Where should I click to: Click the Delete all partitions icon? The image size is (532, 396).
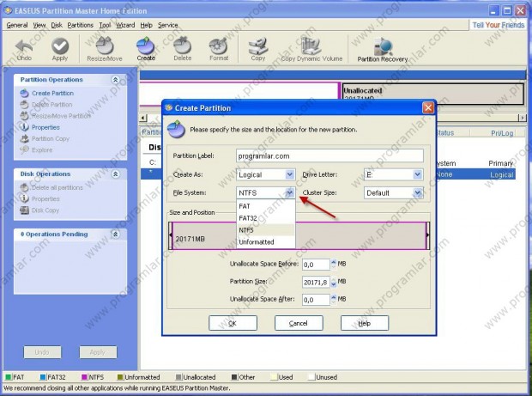tap(24, 187)
